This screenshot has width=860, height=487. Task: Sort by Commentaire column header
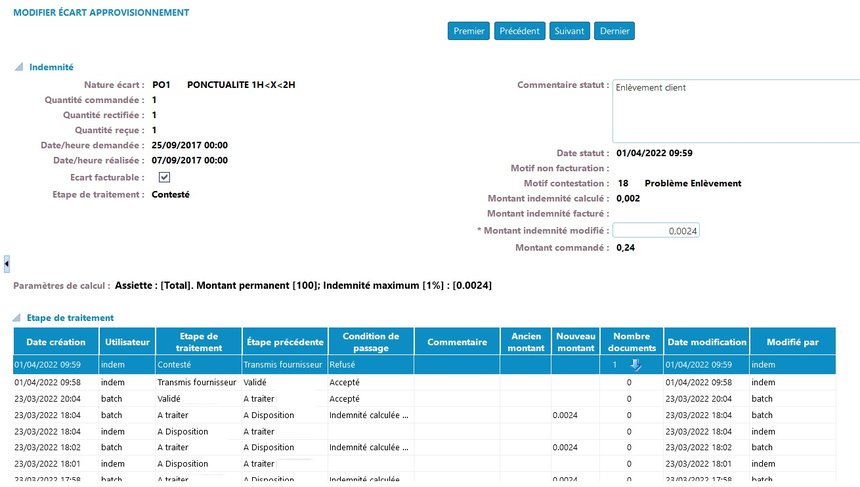tap(457, 342)
